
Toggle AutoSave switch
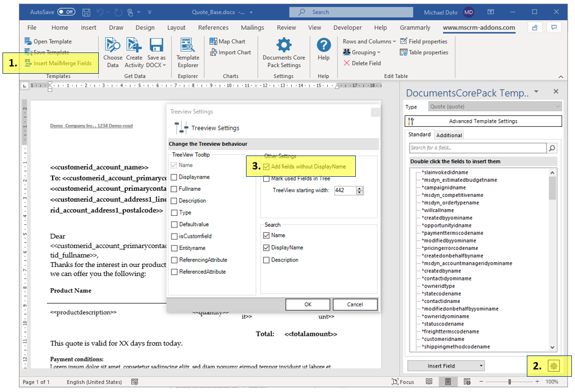[67, 12]
